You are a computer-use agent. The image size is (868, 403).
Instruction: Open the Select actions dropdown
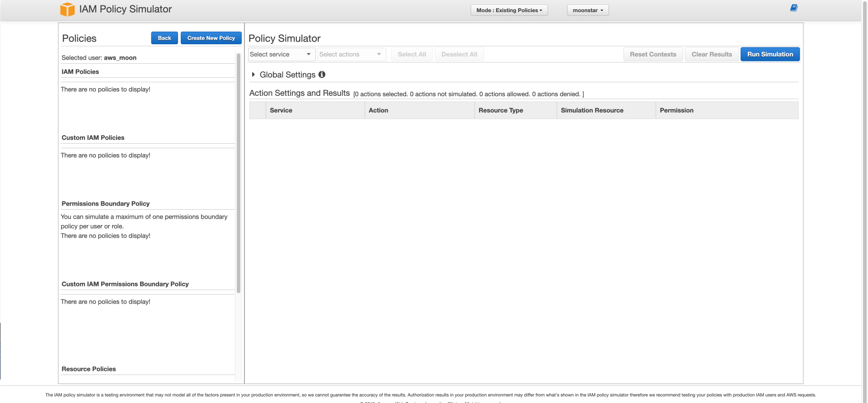pyautogui.click(x=352, y=54)
